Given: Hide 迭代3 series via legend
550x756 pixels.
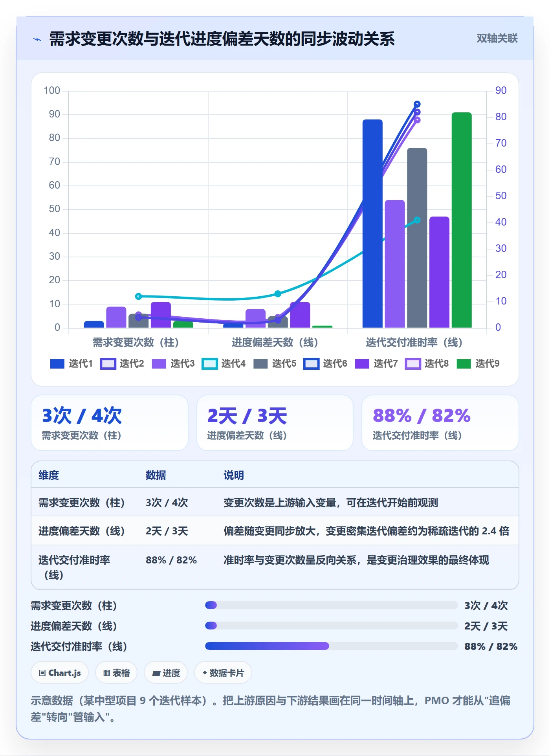Looking at the screenshot, I should (x=173, y=364).
